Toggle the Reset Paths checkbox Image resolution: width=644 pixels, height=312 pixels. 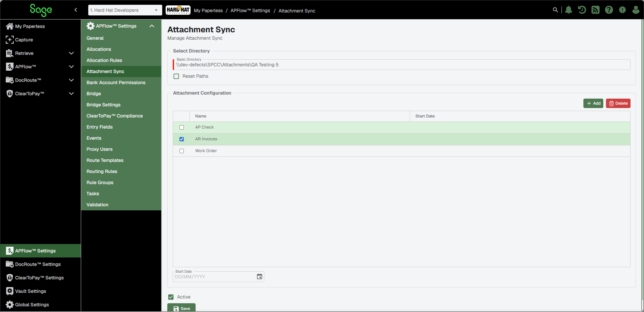point(176,76)
